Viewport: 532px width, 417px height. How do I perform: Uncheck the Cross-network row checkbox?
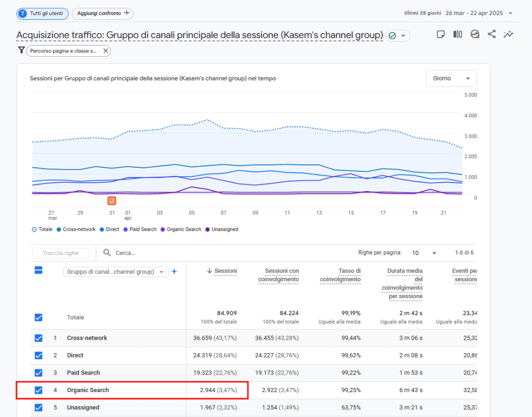pyautogui.click(x=38, y=338)
